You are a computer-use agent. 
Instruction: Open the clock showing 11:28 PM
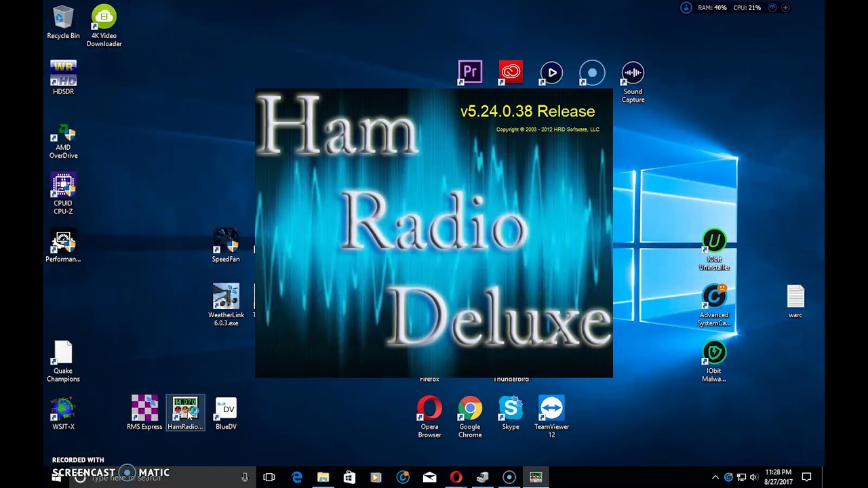tap(778, 476)
